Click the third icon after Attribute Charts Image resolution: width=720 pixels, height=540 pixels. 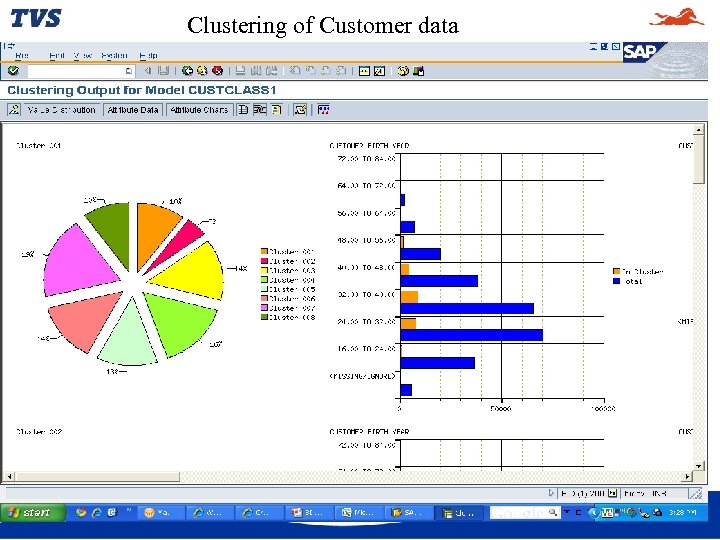276,110
